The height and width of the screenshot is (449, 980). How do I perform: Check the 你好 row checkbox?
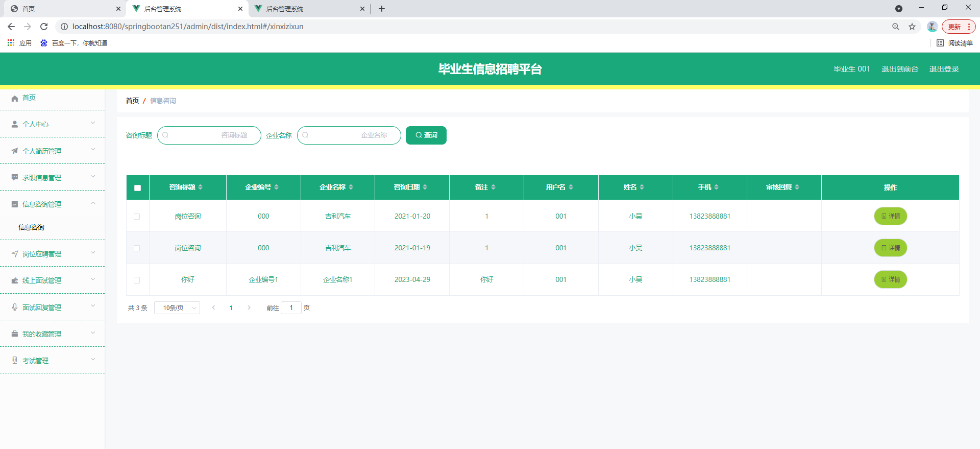(x=137, y=280)
